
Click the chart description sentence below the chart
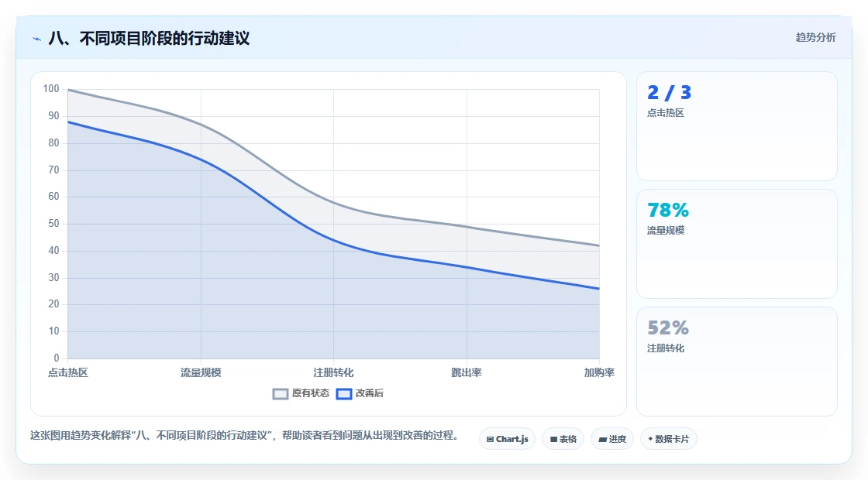click(x=244, y=436)
